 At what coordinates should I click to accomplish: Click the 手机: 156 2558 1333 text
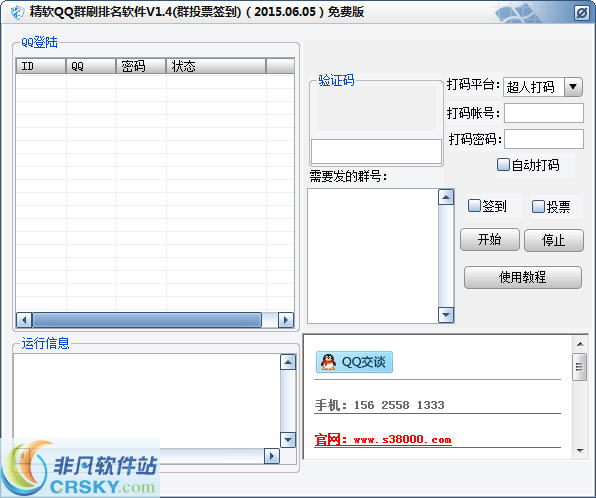379,405
